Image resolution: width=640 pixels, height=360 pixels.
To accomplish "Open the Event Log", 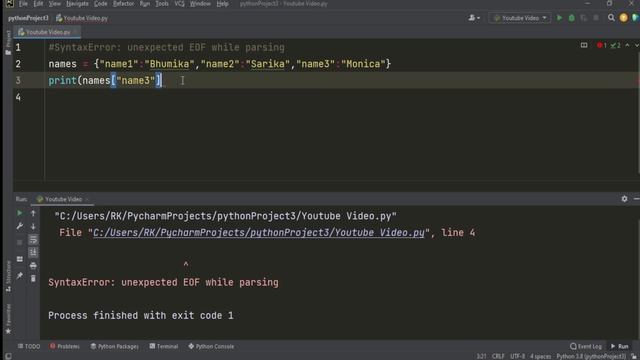I will pos(586,346).
